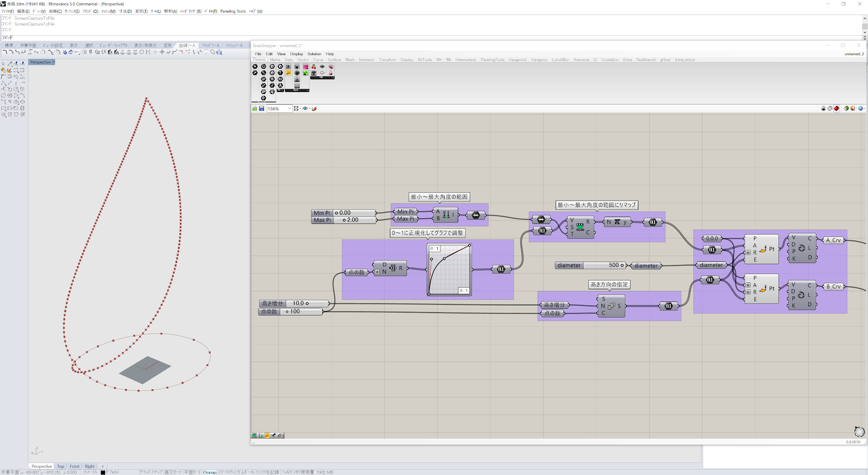Select the Number Slider icon in the Input group
The height and width of the screenshot is (475, 868).
tap(288, 67)
